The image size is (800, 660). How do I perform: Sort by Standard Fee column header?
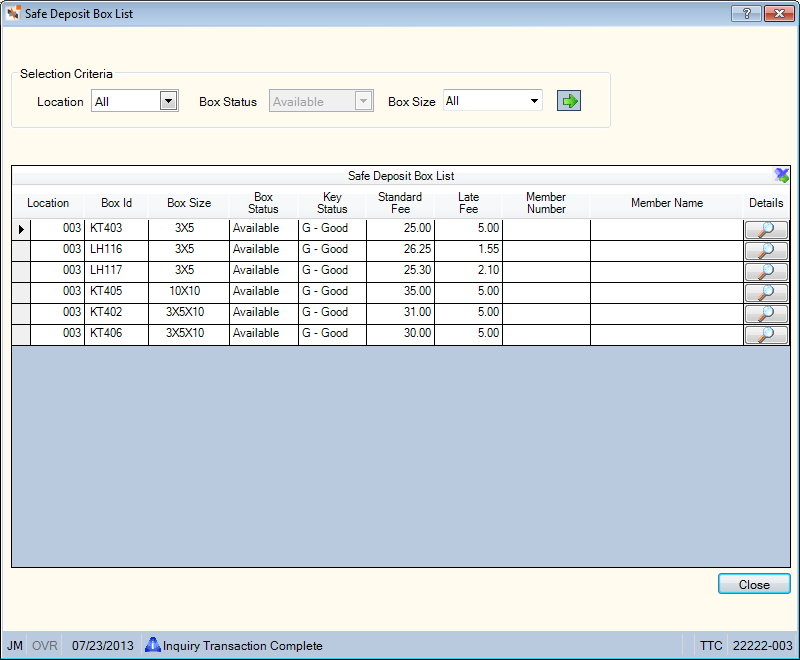(x=400, y=203)
